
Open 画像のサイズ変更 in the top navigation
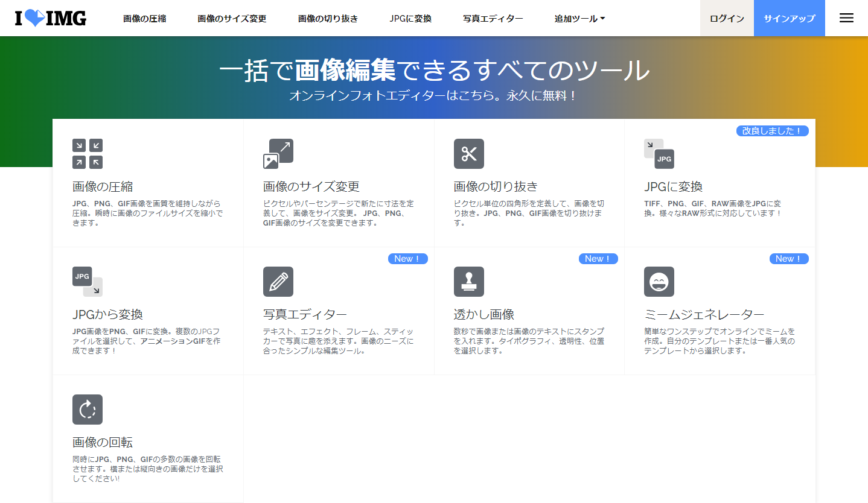click(x=232, y=19)
